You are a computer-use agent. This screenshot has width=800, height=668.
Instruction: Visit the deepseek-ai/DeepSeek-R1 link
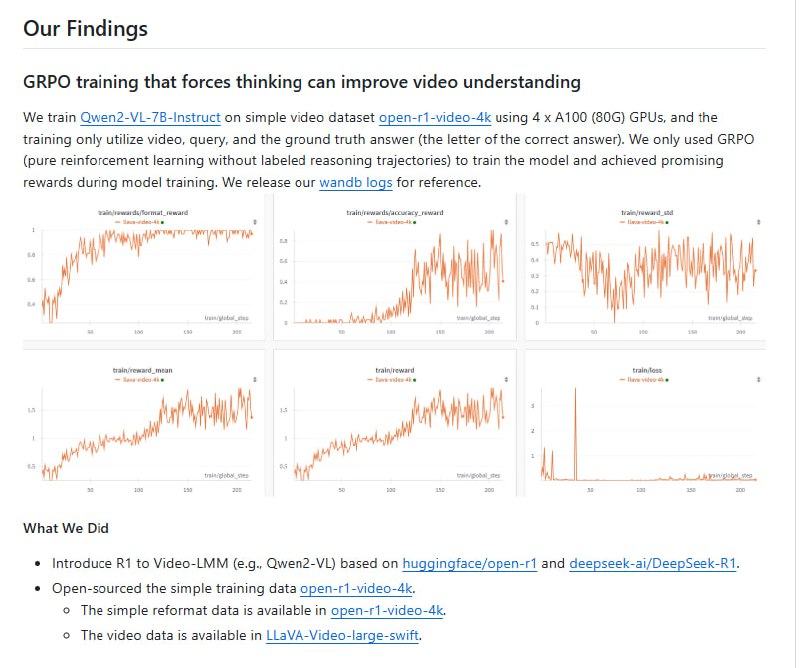tap(653, 563)
